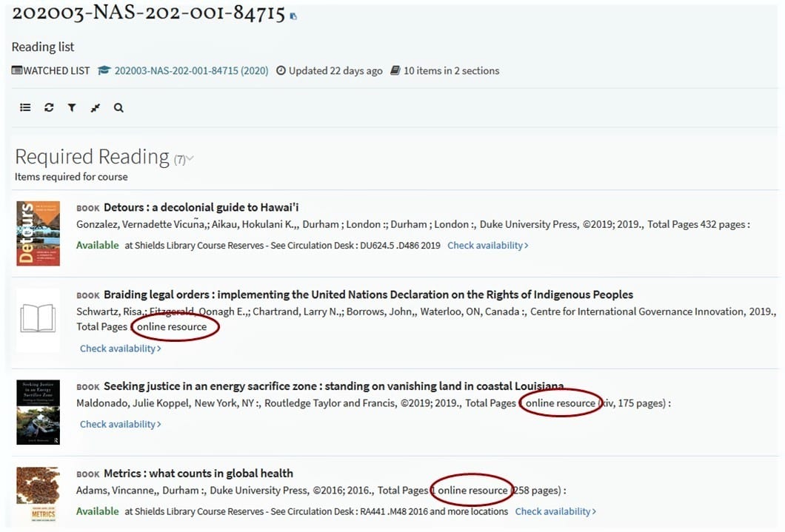Open the filter funnel icon
The image size is (785, 532).
(72, 107)
